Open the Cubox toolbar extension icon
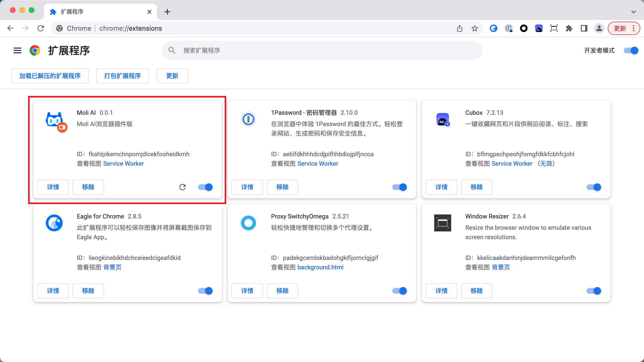Screen dimensions: 644x362 coord(538,28)
